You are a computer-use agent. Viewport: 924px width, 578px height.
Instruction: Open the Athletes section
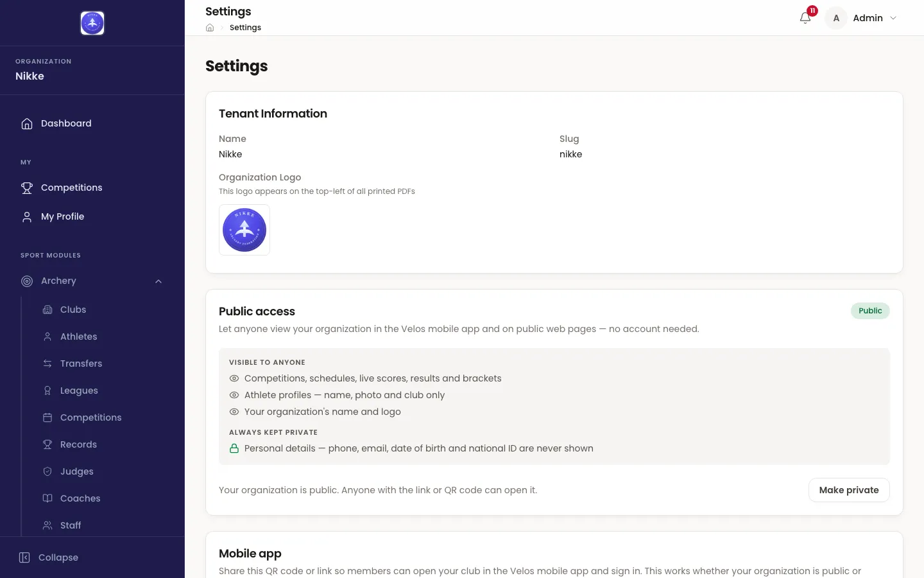point(103,337)
